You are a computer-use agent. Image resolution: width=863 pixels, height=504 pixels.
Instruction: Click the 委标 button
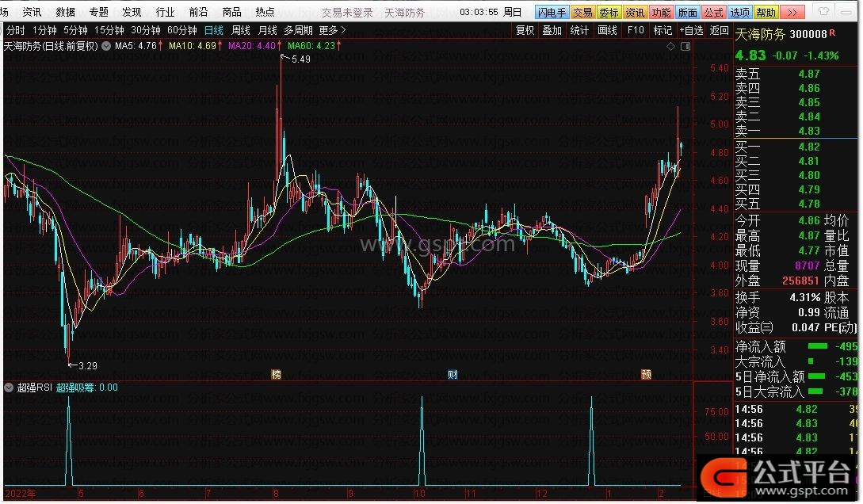[x=609, y=12]
